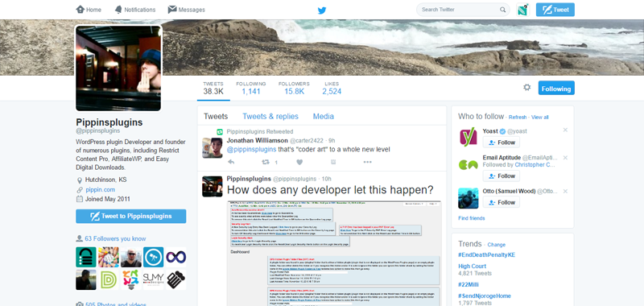Open green padlock follower avatar
The height and width of the screenshot is (306, 644).
86,257
